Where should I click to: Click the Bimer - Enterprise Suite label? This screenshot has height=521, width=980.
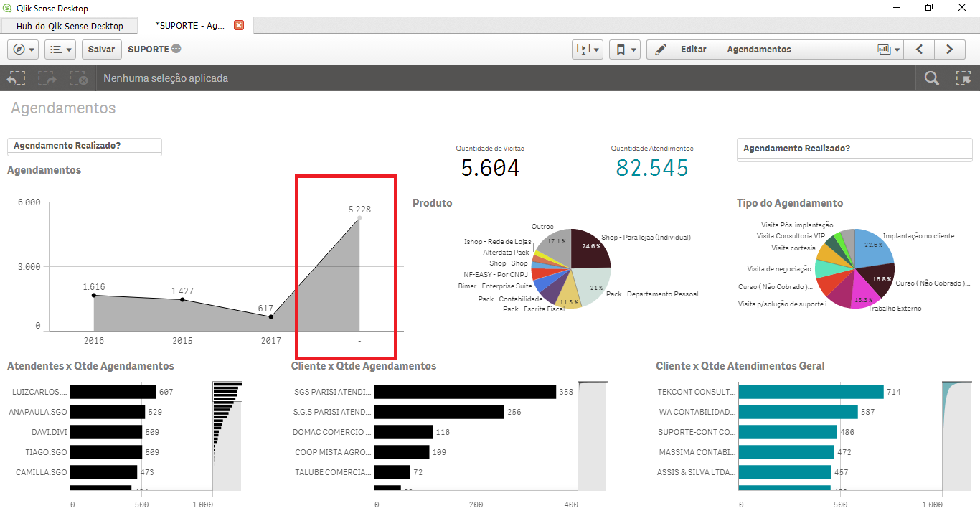click(x=495, y=286)
